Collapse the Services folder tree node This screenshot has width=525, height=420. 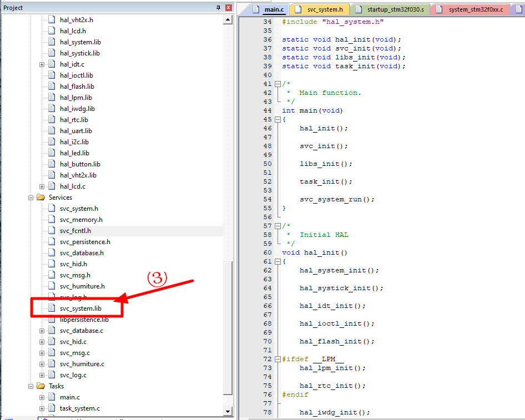coord(31,198)
